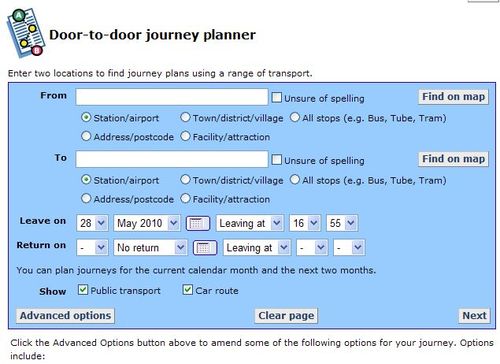Screen dimensions: 500x364
Task: Select From Address/postcode radio option
Action: tap(86, 136)
